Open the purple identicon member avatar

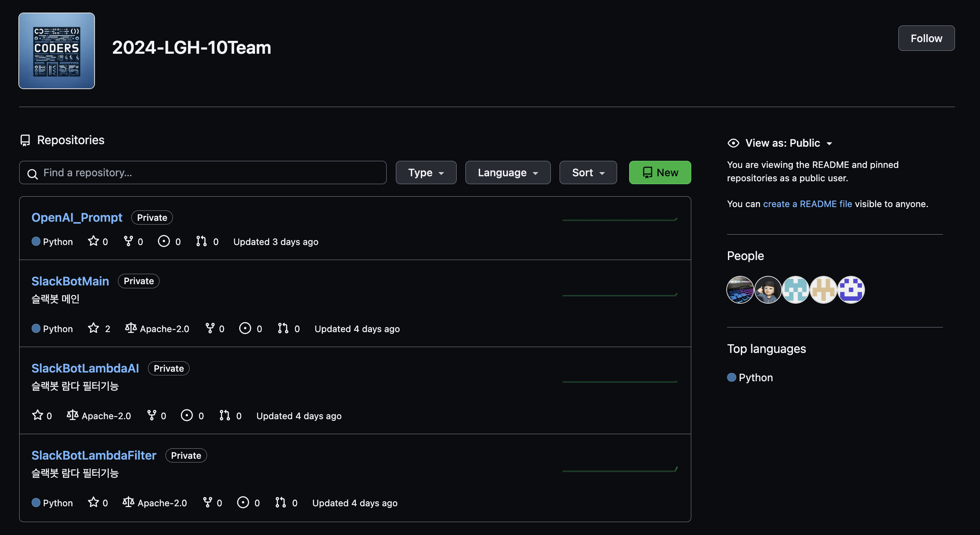851,290
